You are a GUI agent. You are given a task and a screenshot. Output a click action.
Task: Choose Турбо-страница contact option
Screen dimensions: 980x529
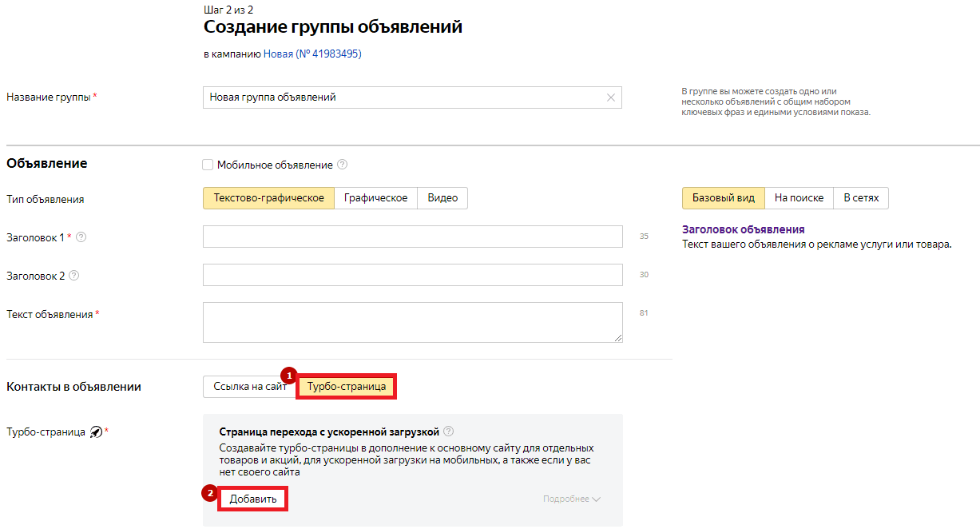(x=347, y=387)
